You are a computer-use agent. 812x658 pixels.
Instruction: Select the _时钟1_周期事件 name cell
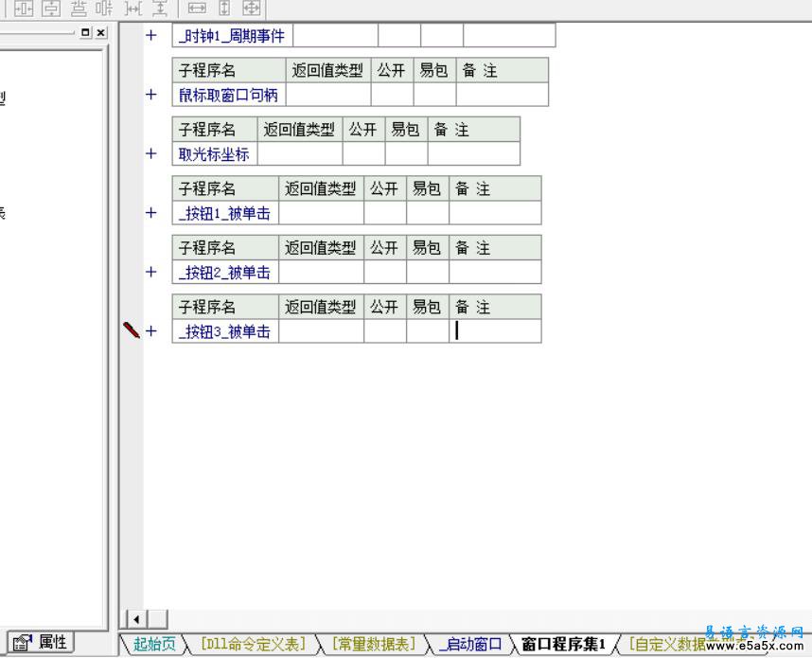pos(233,35)
